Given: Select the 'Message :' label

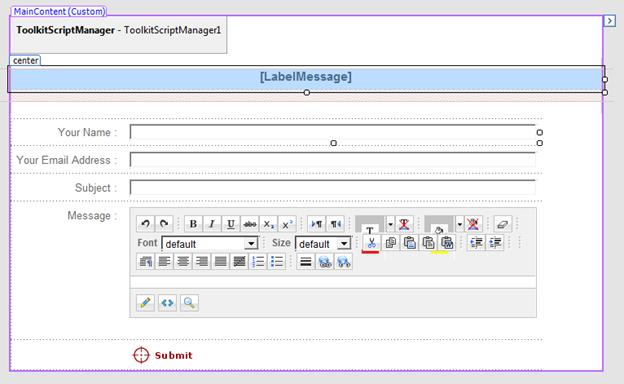Looking at the screenshot, I should pos(92,216).
